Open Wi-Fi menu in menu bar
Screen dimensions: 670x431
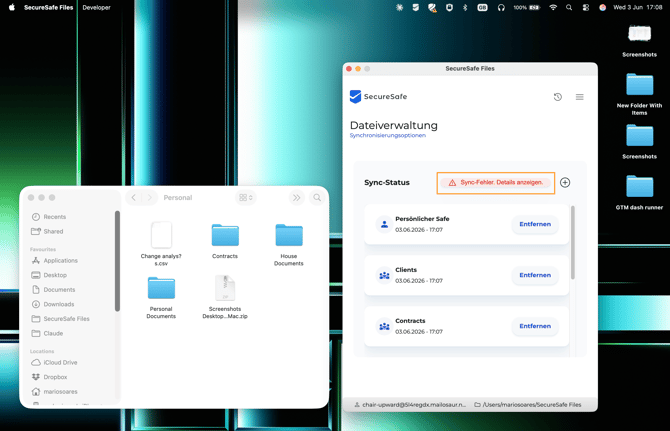pos(553,7)
